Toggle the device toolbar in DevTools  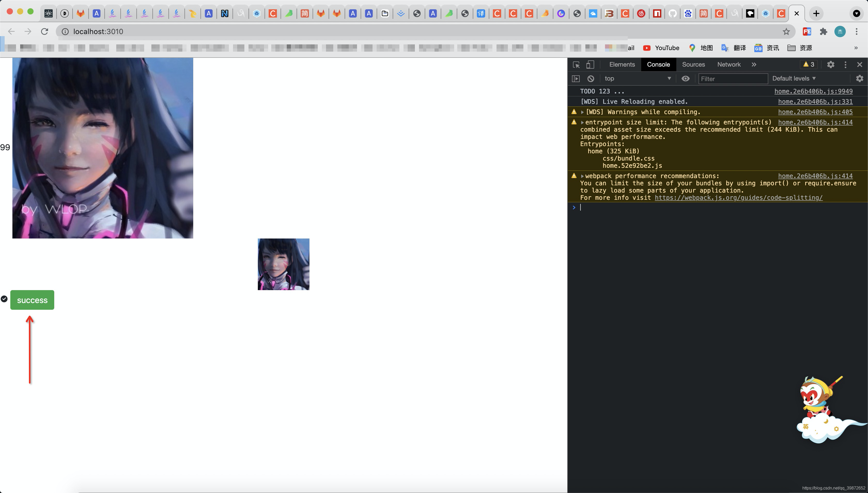pyautogui.click(x=590, y=65)
